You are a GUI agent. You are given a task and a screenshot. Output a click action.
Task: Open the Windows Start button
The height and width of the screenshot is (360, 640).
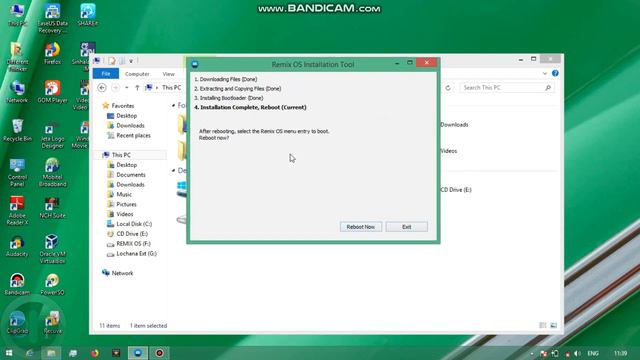(9, 353)
